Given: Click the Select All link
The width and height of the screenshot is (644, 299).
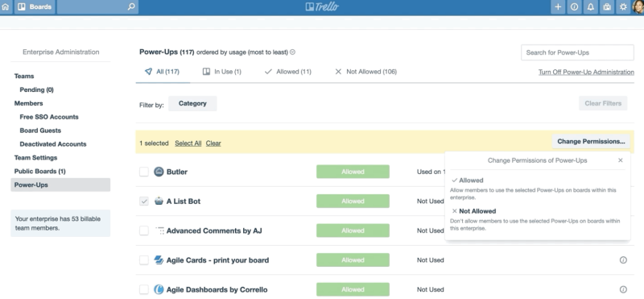Looking at the screenshot, I should 188,143.
